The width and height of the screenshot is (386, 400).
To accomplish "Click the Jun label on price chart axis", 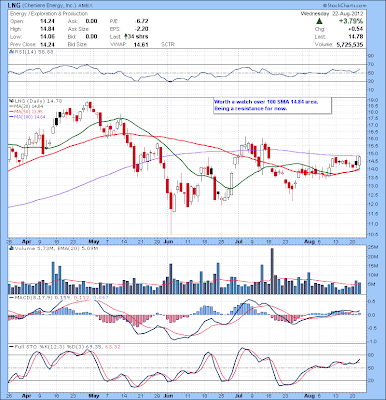I will tap(169, 241).
